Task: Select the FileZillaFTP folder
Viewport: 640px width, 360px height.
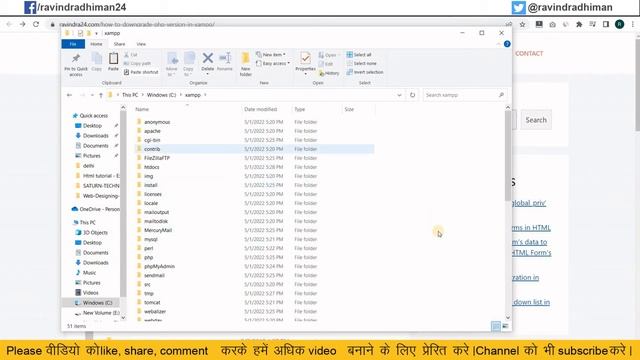Action: point(157,158)
